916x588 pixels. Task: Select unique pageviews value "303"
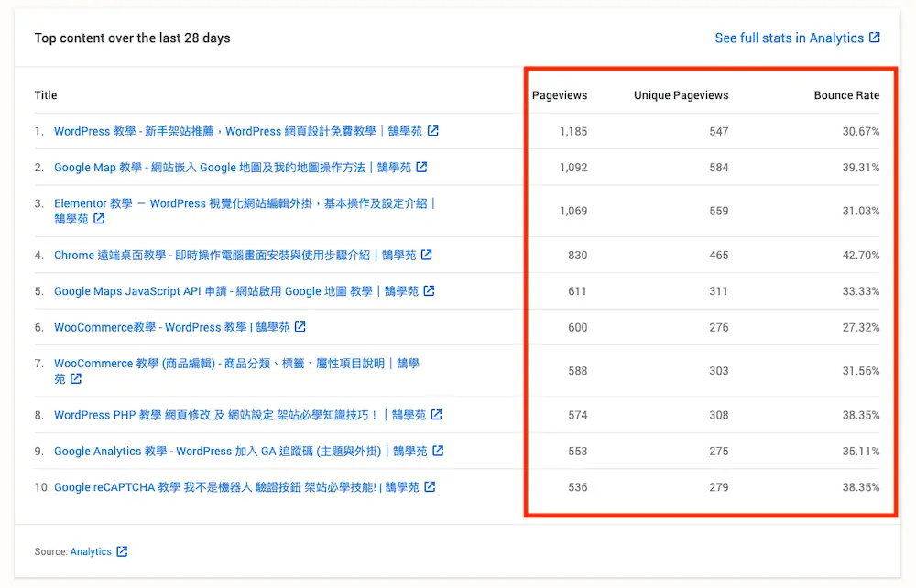point(719,371)
